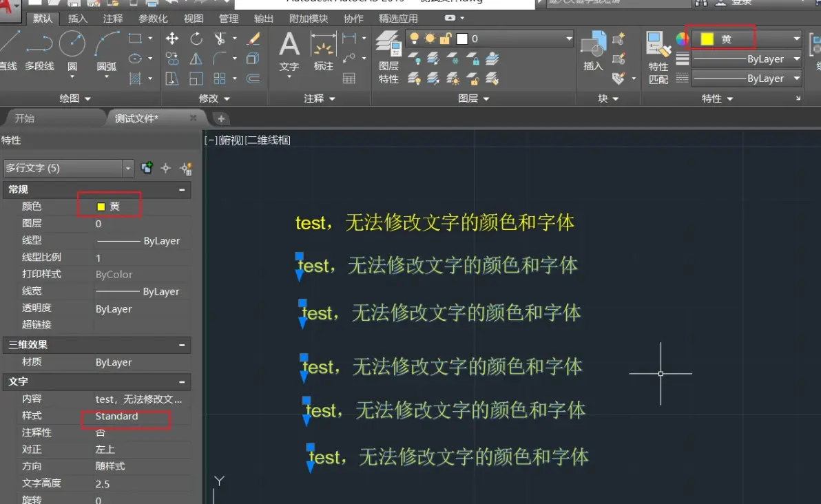The height and width of the screenshot is (504, 821).
Task: Open the 输出 ribbon tab
Action: [263, 19]
